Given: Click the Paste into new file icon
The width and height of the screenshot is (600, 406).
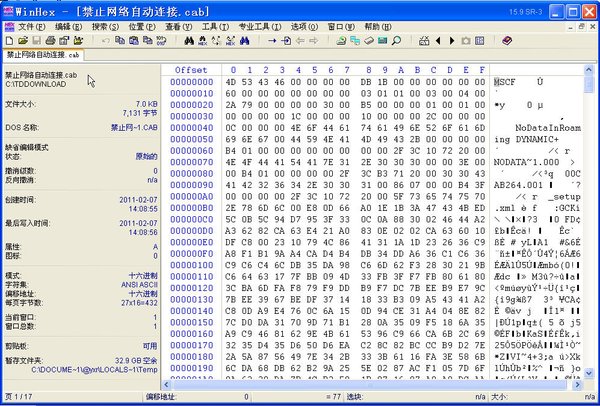Looking at the screenshot, I should click(147, 41).
